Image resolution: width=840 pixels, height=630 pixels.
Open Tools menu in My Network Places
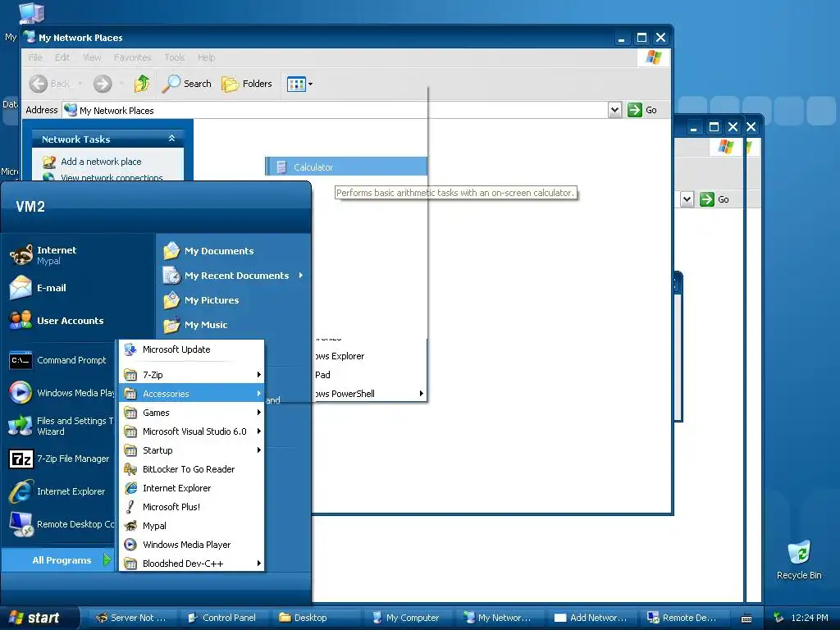[x=174, y=57]
